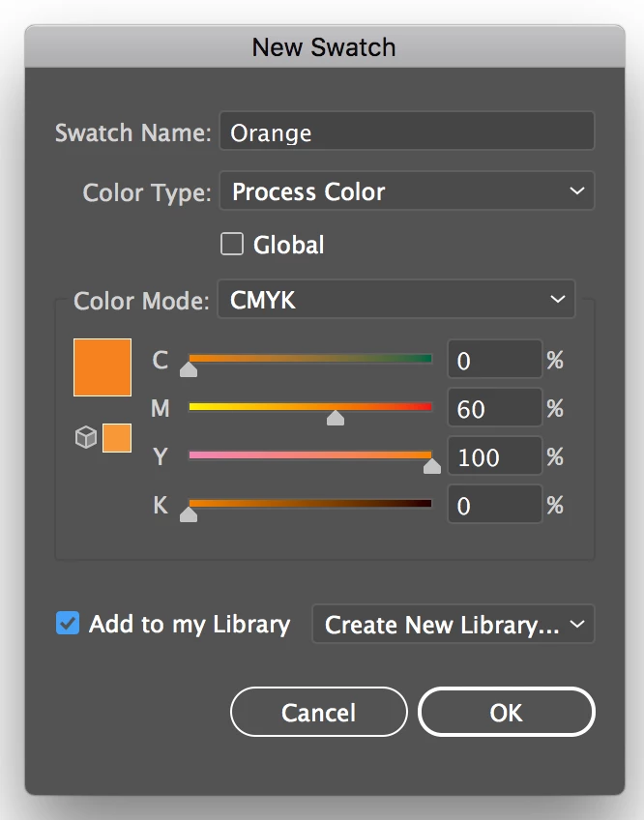
Task: Enable the Global checkbox
Action: click(x=232, y=245)
